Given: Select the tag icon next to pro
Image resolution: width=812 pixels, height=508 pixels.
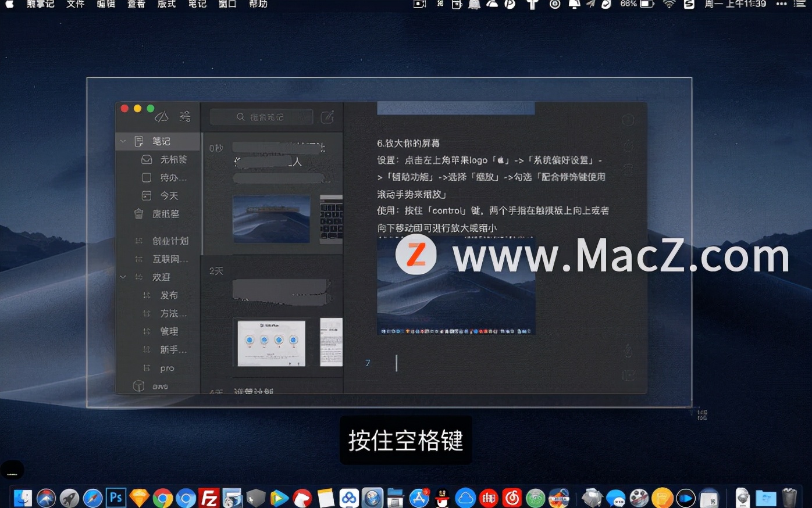Looking at the screenshot, I should tap(147, 368).
